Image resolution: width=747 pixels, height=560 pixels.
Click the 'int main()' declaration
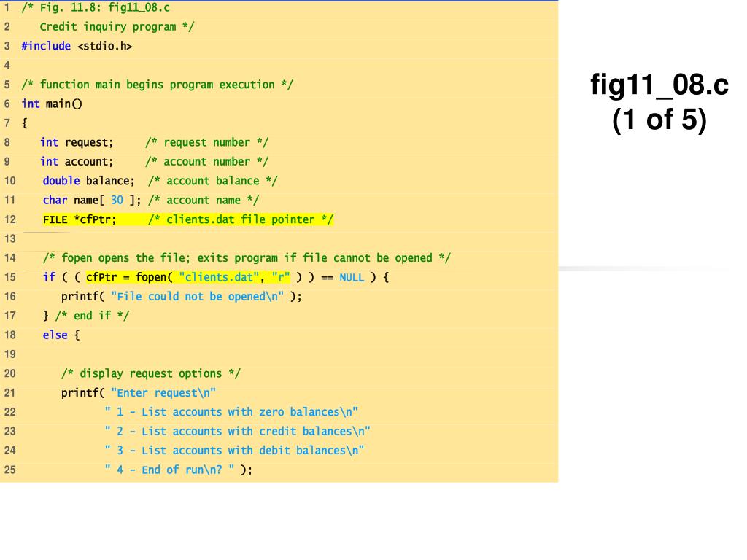(52, 104)
